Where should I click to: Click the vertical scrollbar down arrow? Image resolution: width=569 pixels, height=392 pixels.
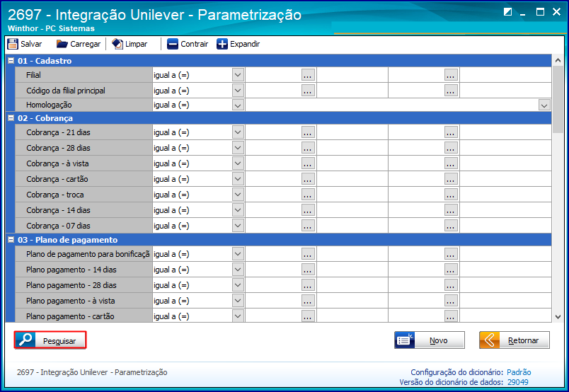tap(558, 317)
